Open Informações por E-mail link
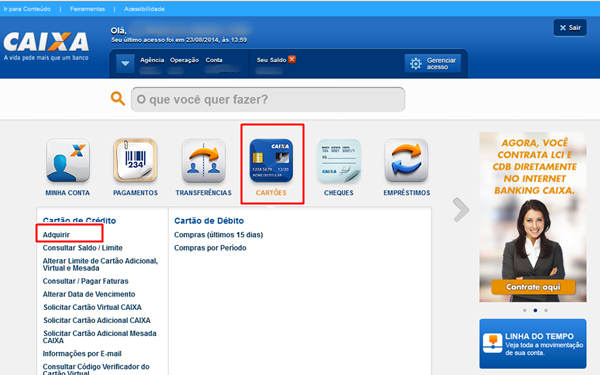The image size is (600, 375). click(x=82, y=354)
